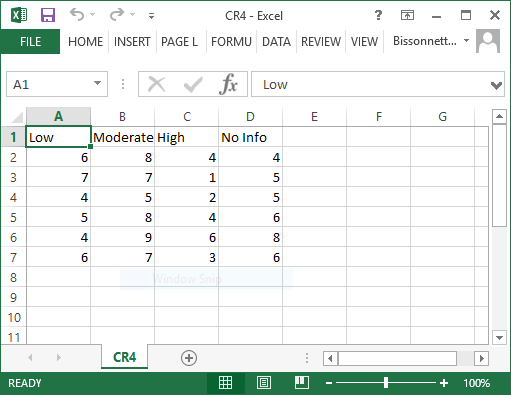Open Ribbon Display Options
Screen dimensions: 511x395
point(407,15)
